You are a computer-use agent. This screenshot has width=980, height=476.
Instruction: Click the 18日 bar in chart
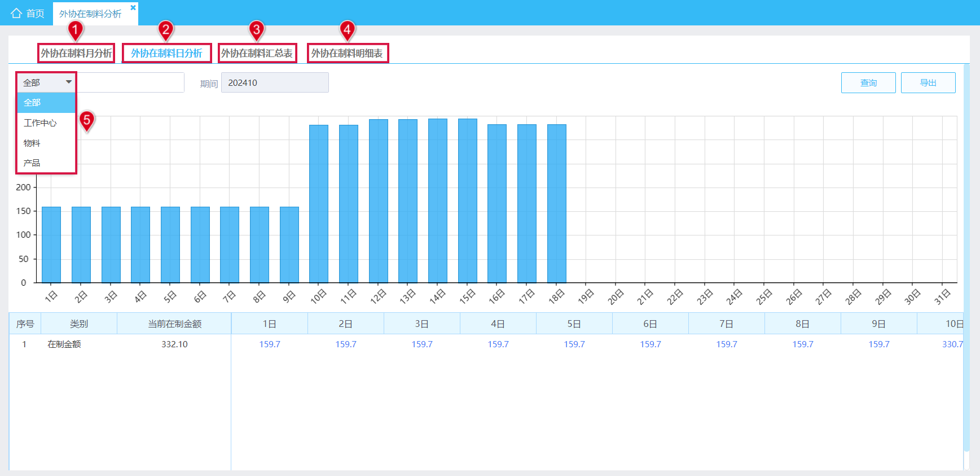[557, 203]
